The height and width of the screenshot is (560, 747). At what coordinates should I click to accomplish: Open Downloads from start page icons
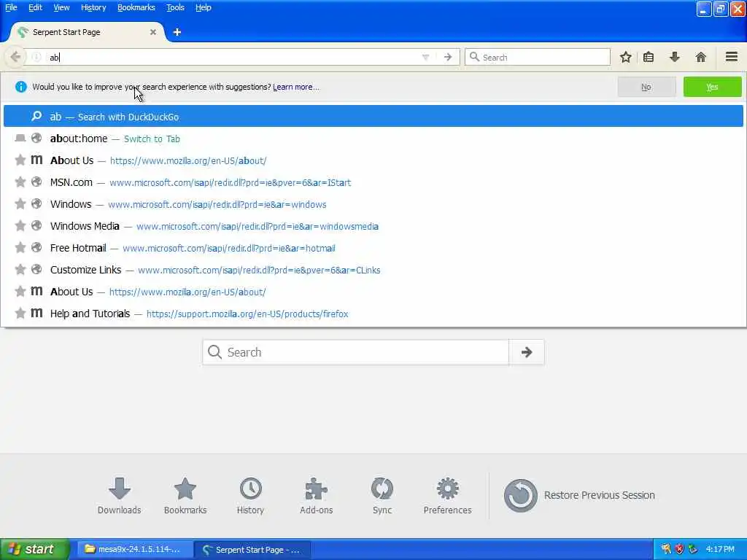tap(119, 496)
